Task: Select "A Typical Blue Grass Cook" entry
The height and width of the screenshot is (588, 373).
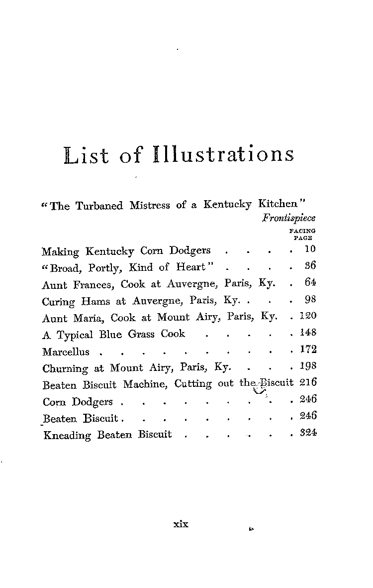Action: [x=114, y=334]
